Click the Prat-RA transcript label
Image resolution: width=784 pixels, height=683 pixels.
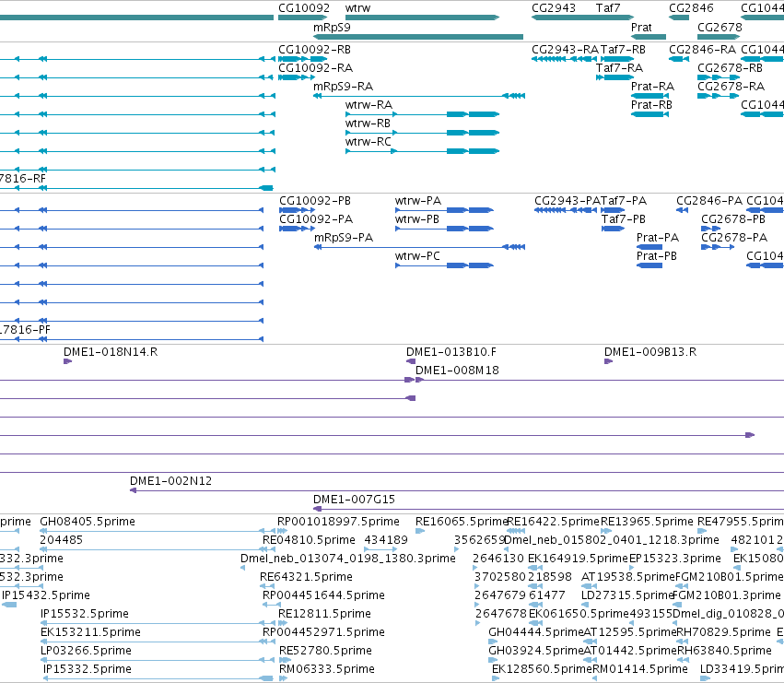point(652,87)
